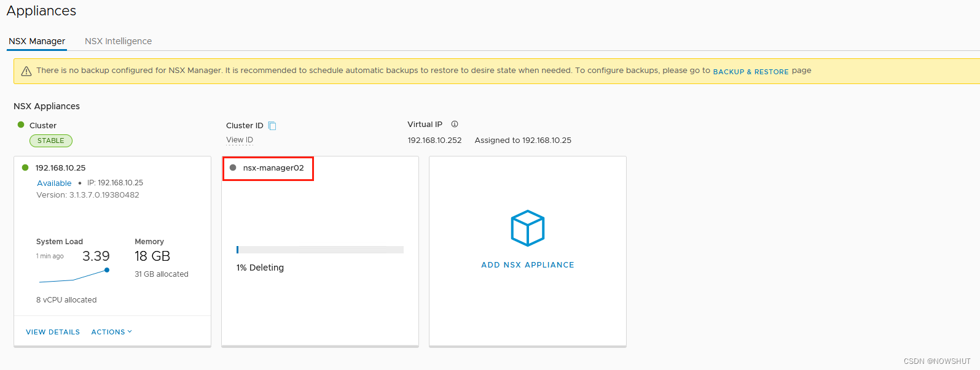Open the BACKUP & RESTORE page link
The height and width of the screenshot is (370, 980).
click(751, 72)
